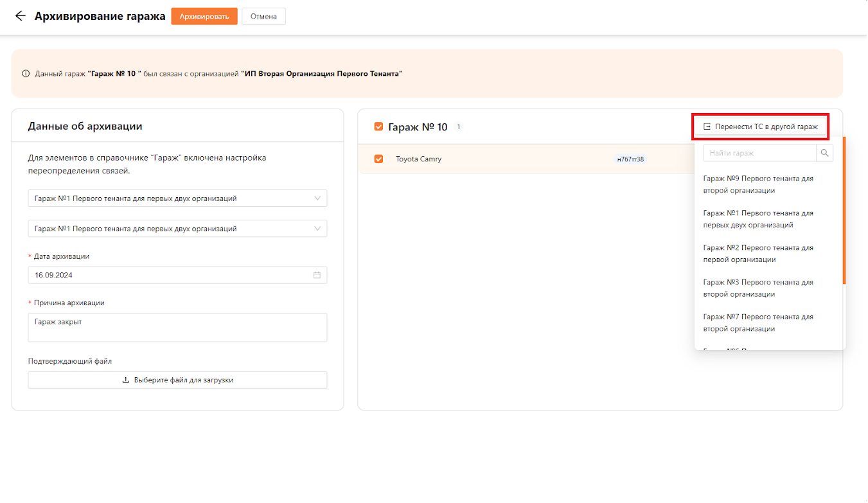
Task: Click the back arrow icon
Action: coord(20,17)
